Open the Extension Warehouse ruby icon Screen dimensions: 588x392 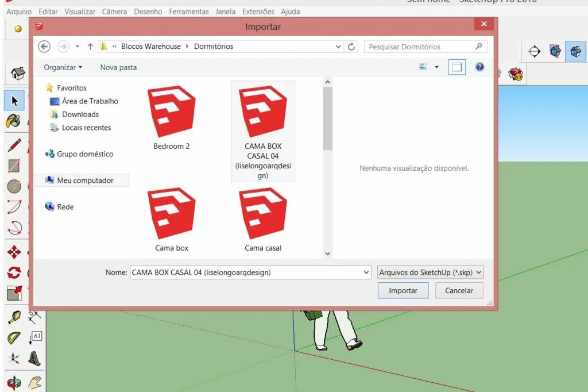click(x=516, y=74)
